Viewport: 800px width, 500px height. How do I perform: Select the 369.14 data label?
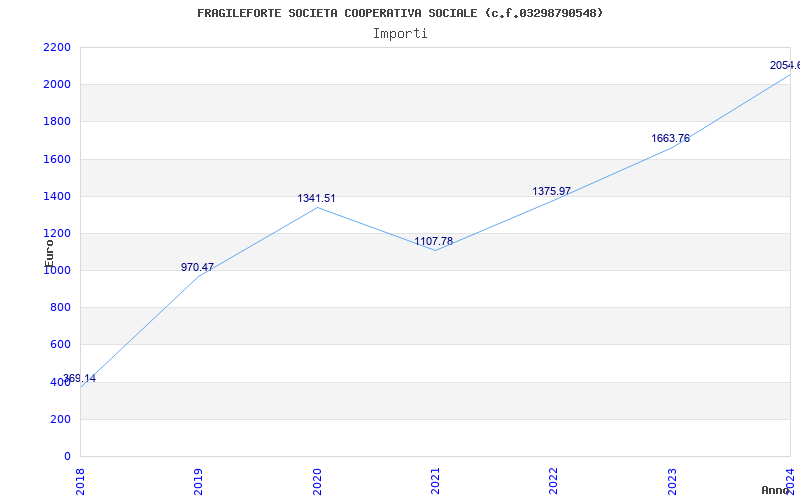click(x=80, y=379)
